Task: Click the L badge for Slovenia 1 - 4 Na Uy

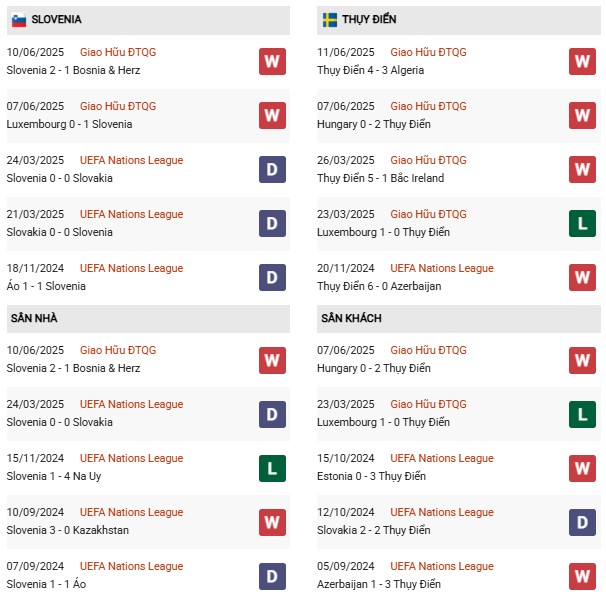Action: click(272, 468)
